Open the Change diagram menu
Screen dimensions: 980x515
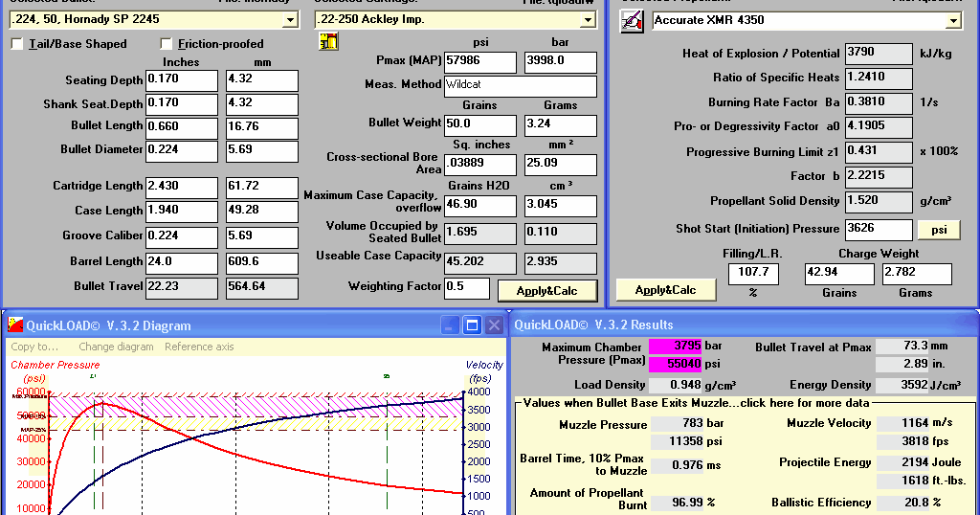click(116, 347)
